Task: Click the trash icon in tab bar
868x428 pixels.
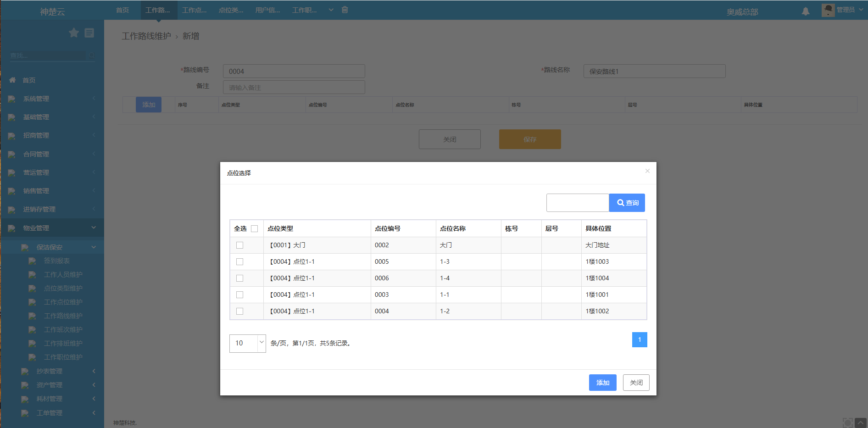Action: (345, 10)
